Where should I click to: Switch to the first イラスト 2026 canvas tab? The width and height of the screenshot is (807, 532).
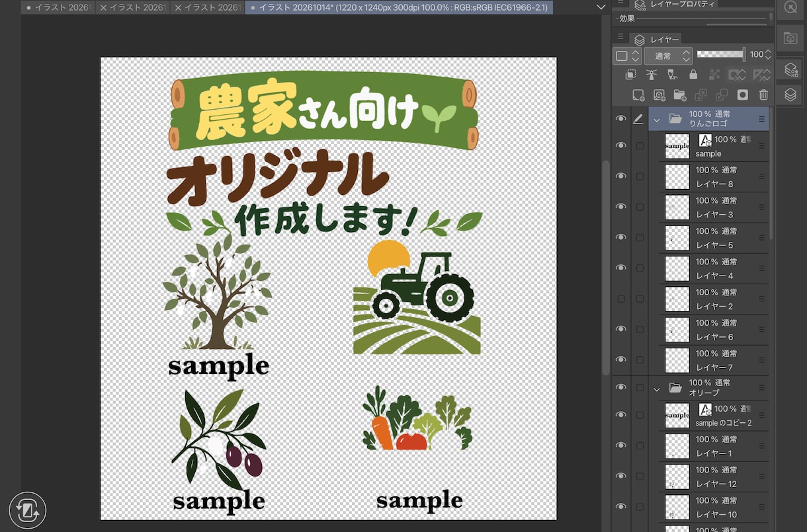[60, 7]
